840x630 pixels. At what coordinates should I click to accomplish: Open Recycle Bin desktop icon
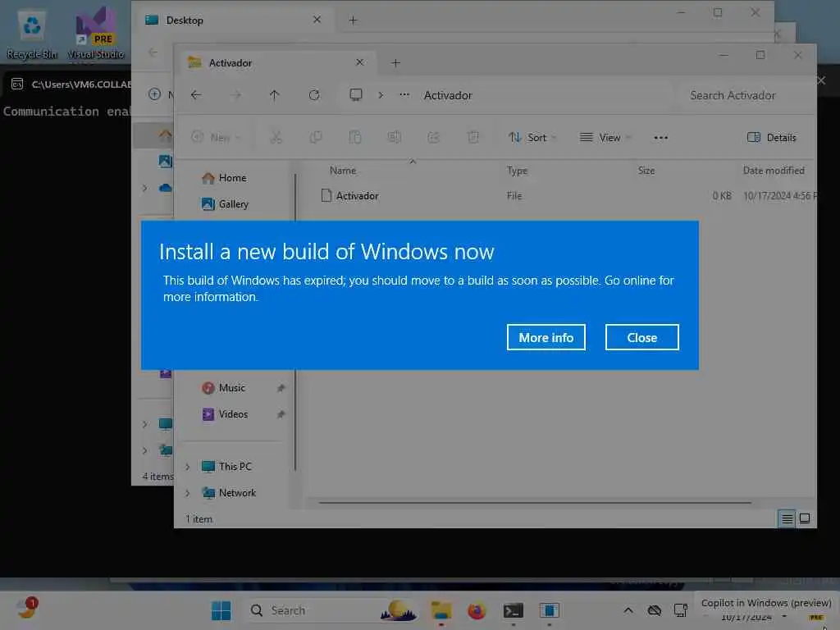[31, 34]
